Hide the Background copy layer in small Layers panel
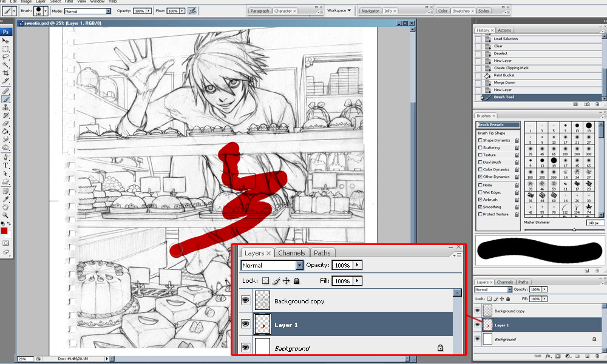Screen dimensions: 607x364 pos(477,311)
